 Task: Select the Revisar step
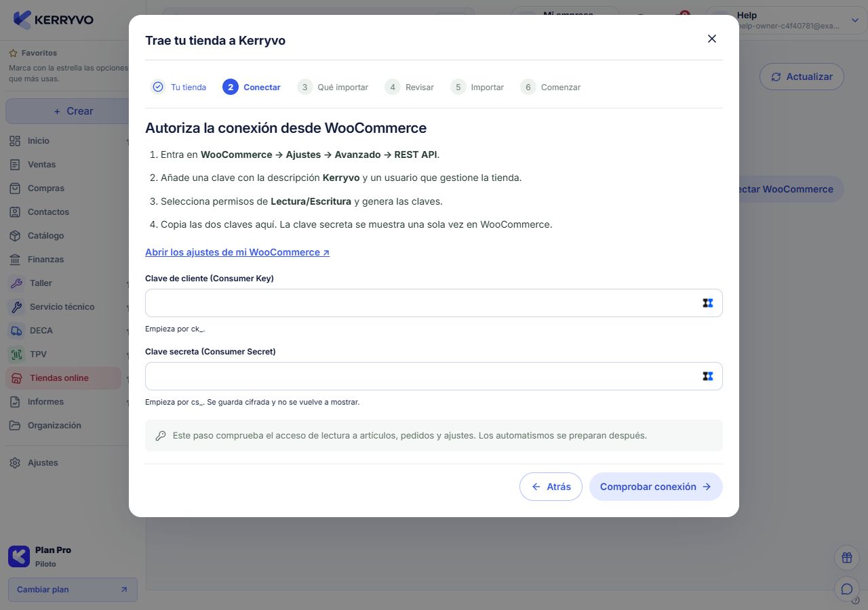[410, 87]
